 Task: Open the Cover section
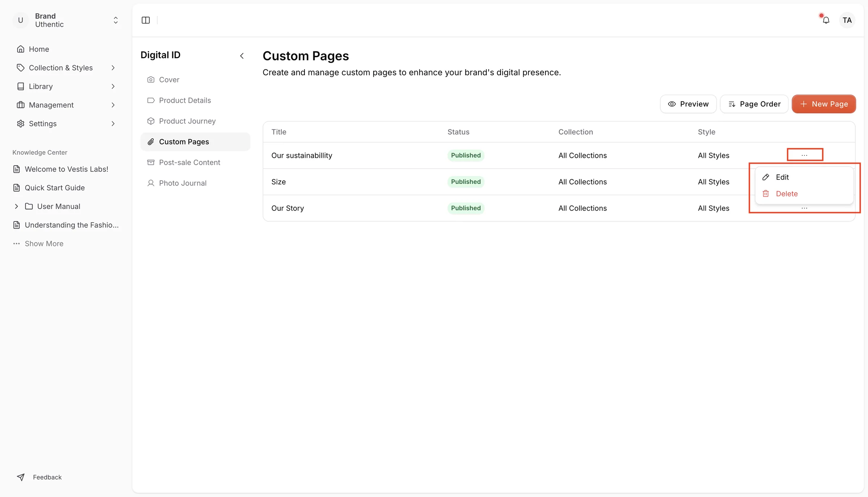coord(195,80)
